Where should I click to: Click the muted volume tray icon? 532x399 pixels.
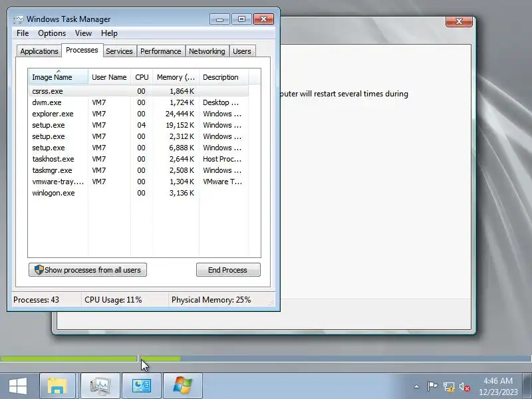[x=464, y=387]
